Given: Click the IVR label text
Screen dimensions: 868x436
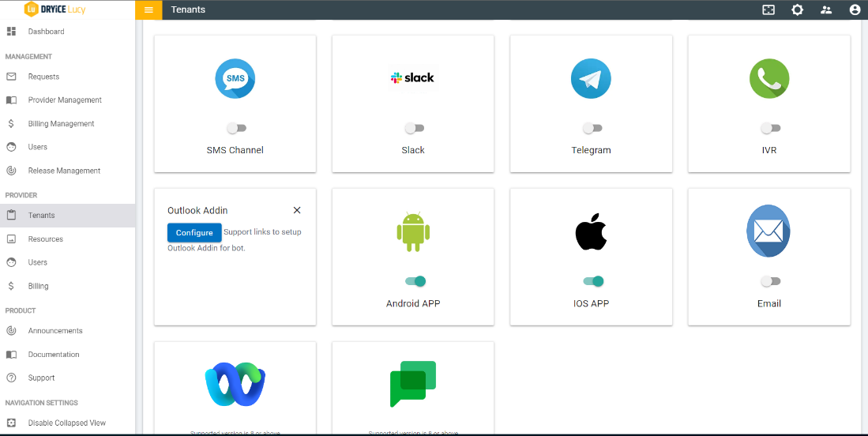Looking at the screenshot, I should pyautogui.click(x=769, y=151).
